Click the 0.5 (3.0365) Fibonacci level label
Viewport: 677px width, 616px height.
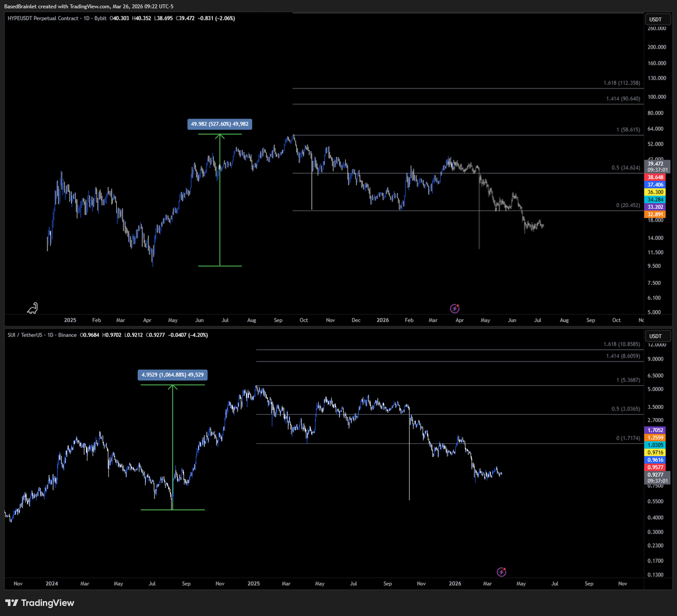[625, 410]
